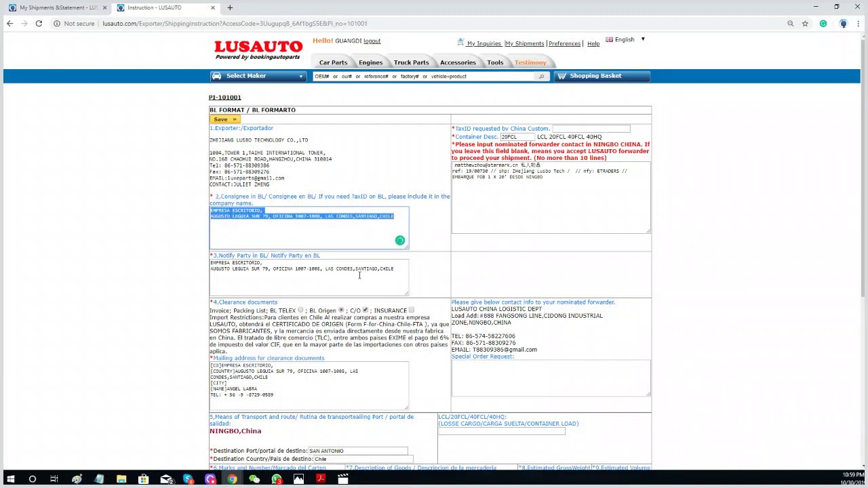This screenshot has width=868, height=488.
Task: Open the My Inquiries link
Action: [484, 43]
